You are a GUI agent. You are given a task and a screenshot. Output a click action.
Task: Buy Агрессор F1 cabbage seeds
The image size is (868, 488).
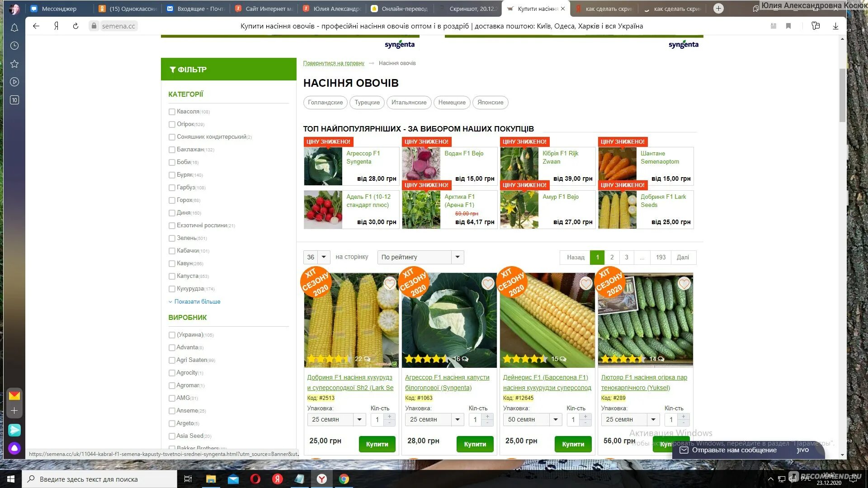[475, 444]
